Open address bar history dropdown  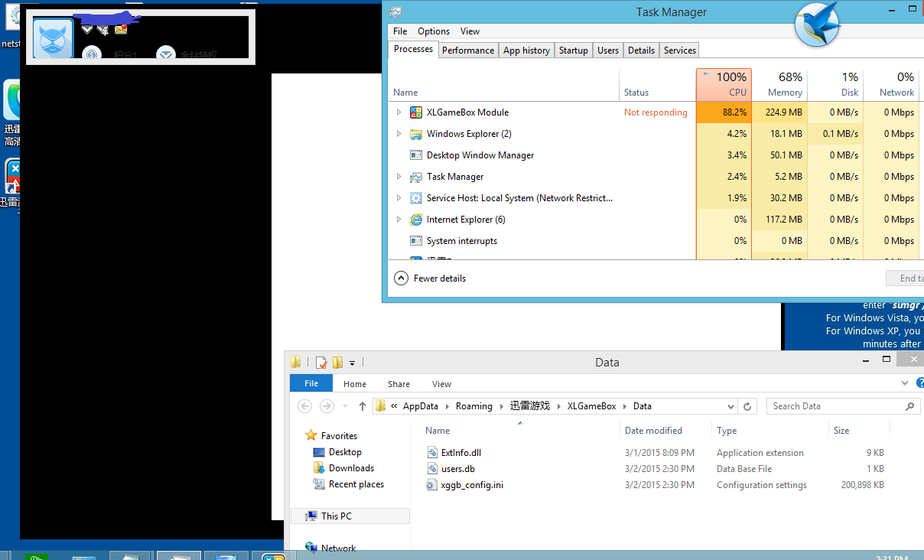point(730,406)
